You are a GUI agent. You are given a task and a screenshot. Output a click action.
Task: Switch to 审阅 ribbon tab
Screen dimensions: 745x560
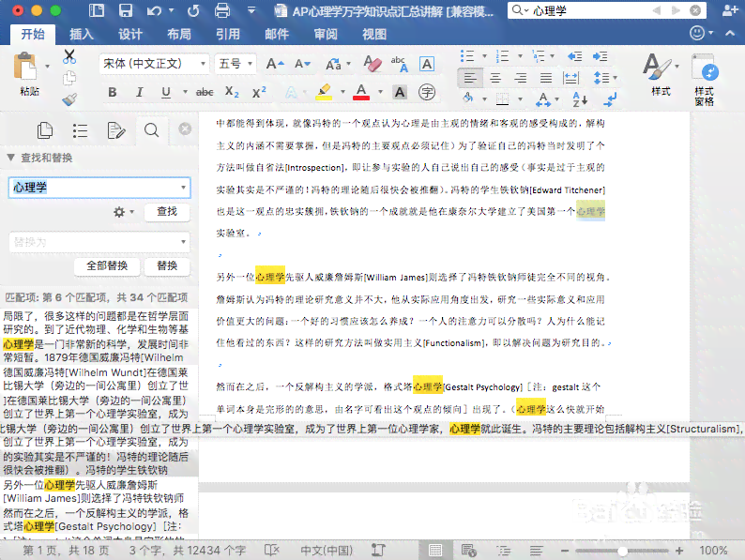326,34
